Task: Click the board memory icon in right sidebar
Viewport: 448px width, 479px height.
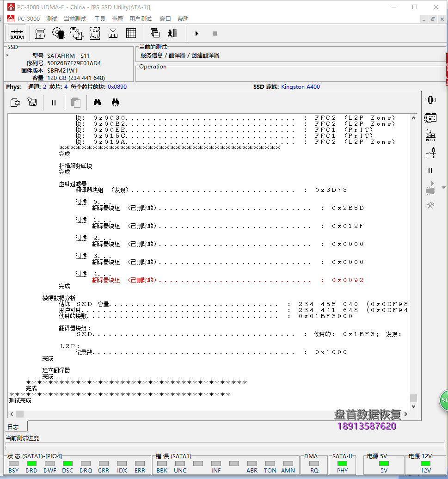Action: click(430, 118)
